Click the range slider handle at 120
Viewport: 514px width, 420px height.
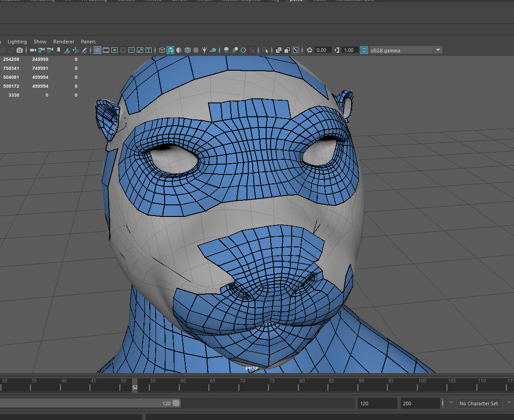(x=176, y=403)
